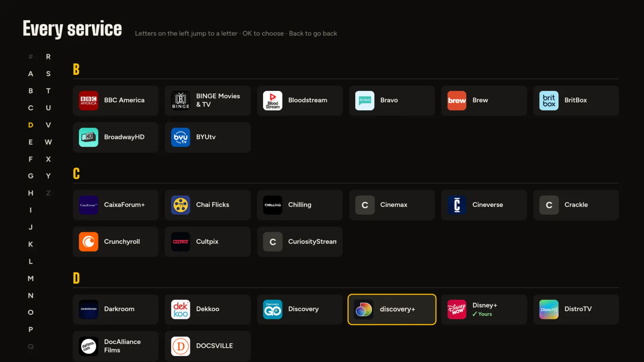The image size is (644, 362).
Task: Jump to letter K in index
Action: pos(31,244)
